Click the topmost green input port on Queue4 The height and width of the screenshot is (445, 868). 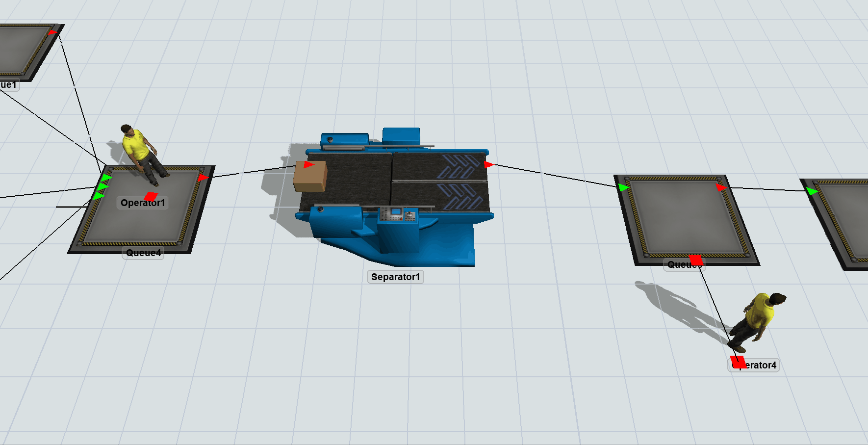point(107,177)
